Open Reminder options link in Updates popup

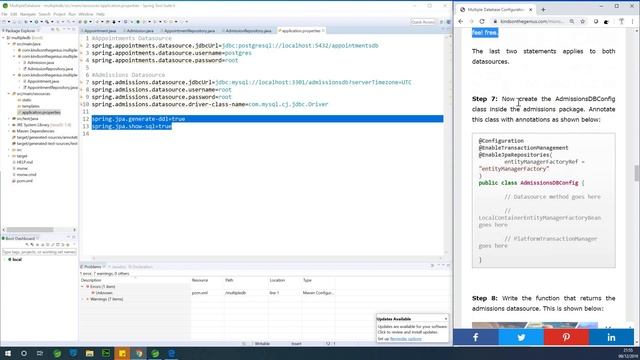click(x=406, y=339)
